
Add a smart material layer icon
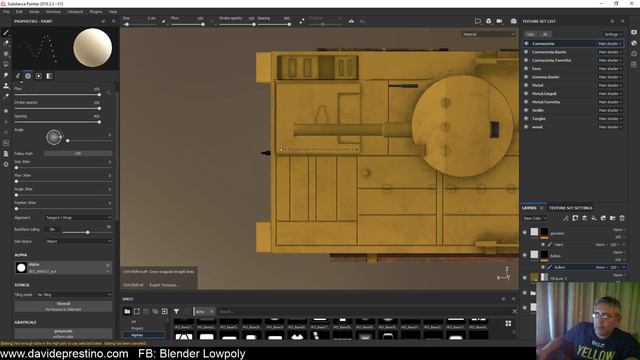click(x=603, y=218)
